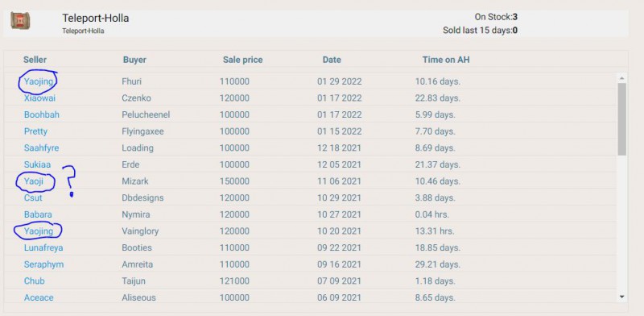The image size is (644, 316).
Task: Click the table's vertical scrollbar thumb
Action: coord(621,119)
